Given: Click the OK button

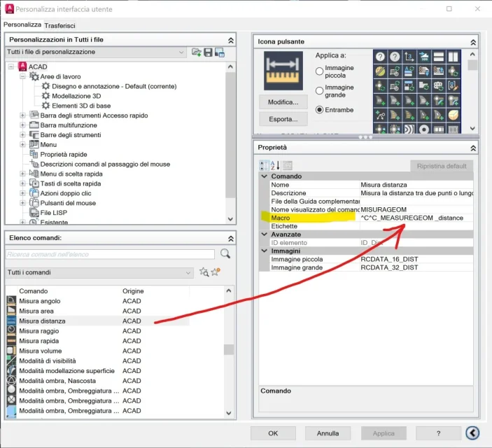Looking at the screenshot, I should tap(273, 433).
